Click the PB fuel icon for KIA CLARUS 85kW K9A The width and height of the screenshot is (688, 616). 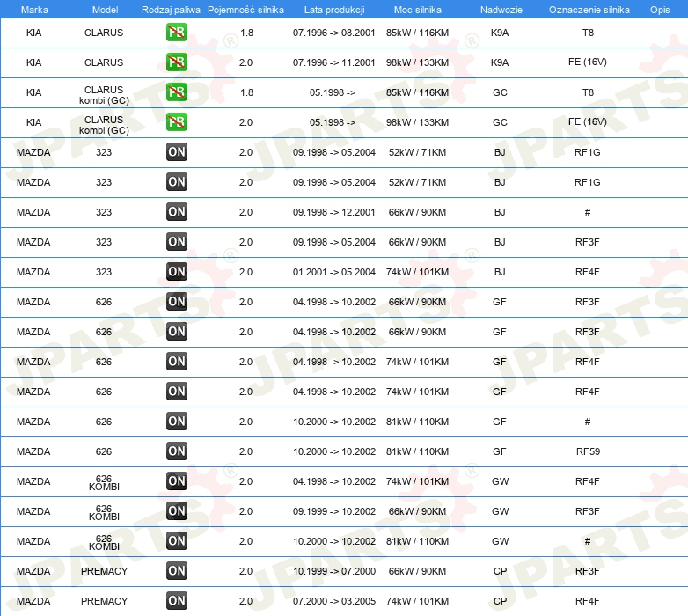click(x=176, y=33)
